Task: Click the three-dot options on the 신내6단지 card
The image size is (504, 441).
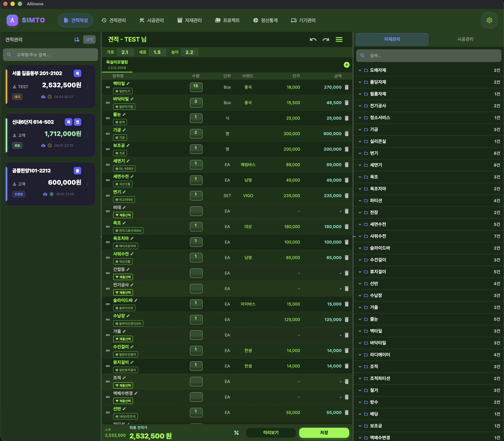Action: pyautogui.click(x=88, y=135)
